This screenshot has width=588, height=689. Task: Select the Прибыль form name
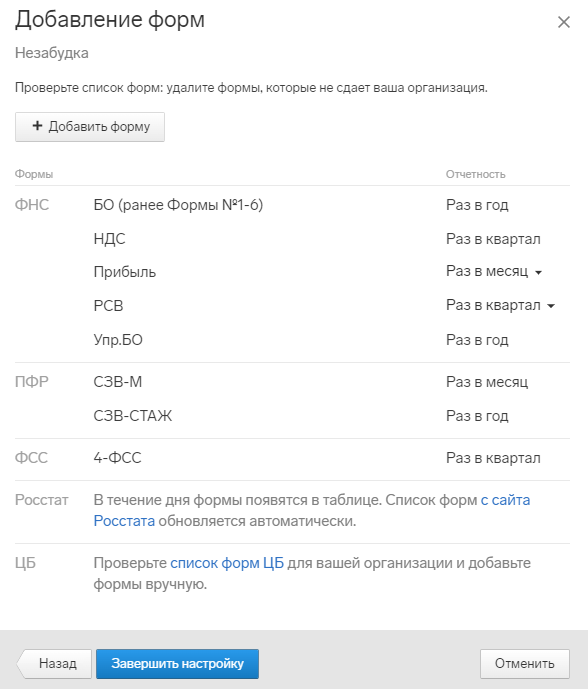(125, 272)
